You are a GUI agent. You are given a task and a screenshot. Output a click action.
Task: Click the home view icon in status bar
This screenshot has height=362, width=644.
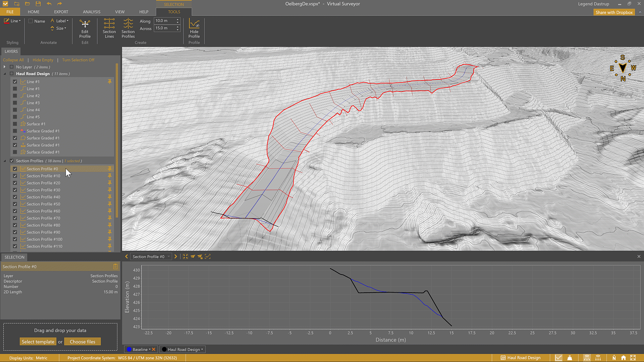point(623,358)
